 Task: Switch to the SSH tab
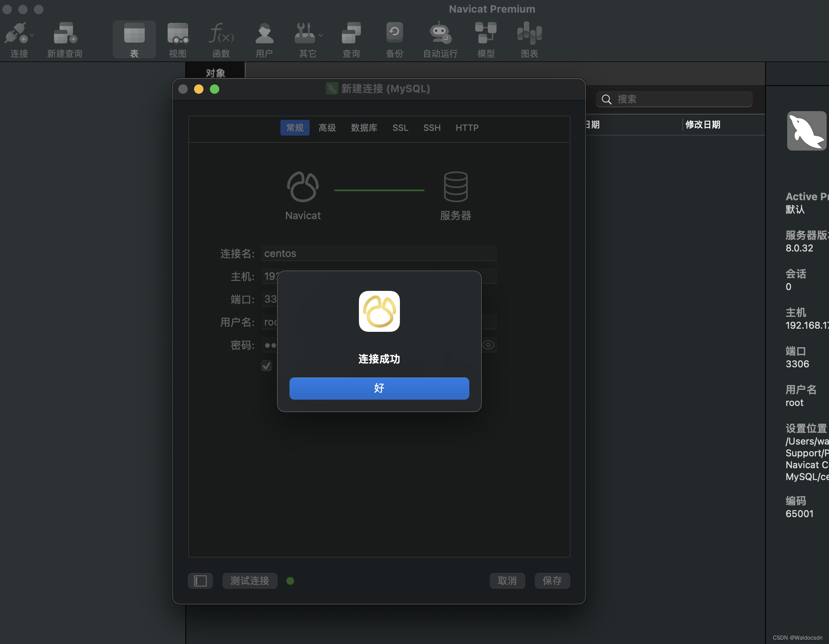click(432, 128)
